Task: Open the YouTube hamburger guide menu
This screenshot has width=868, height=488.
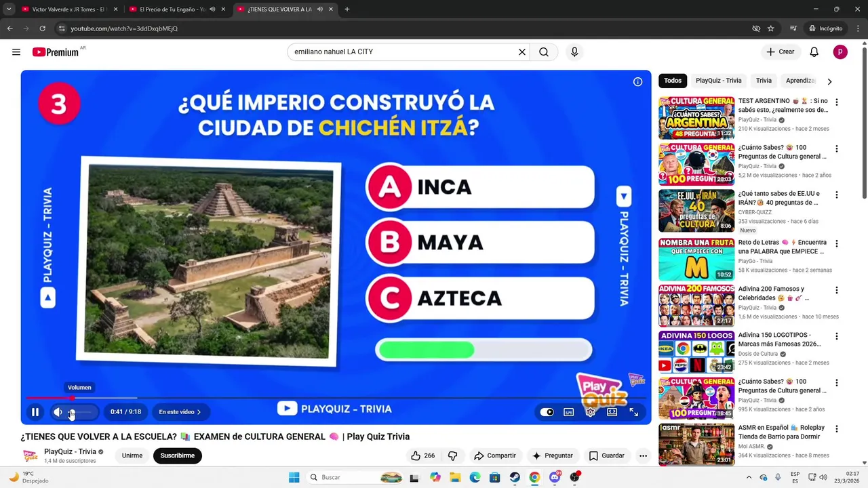Action: [16, 52]
